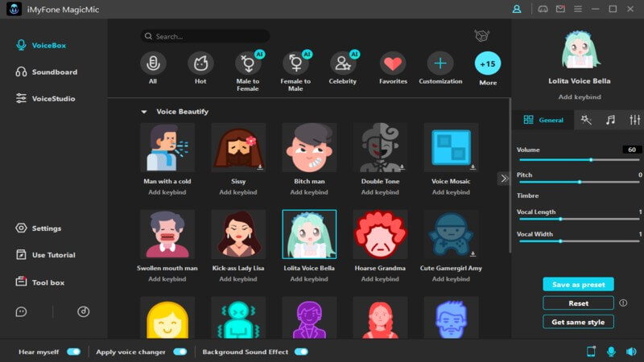Select the Swollen mouth man voice
Image resolution: width=644 pixels, height=362 pixels.
pyautogui.click(x=167, y=234)
